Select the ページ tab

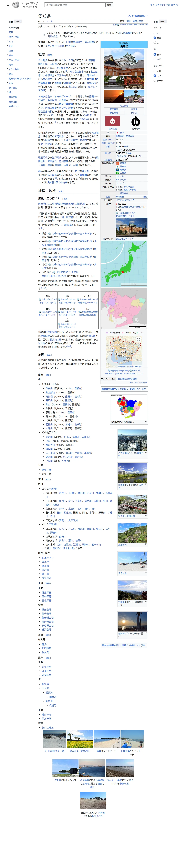pyautogui.click(x=41, y=21)
